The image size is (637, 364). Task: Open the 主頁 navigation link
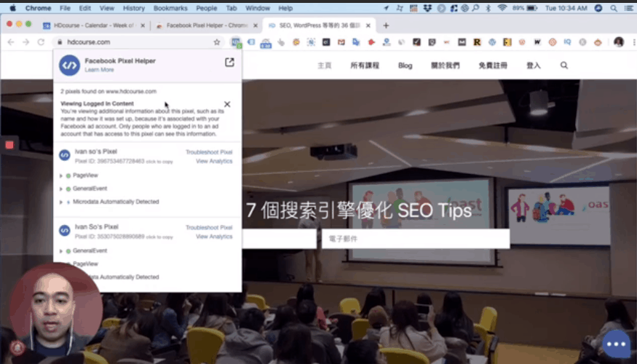(325, 66)
